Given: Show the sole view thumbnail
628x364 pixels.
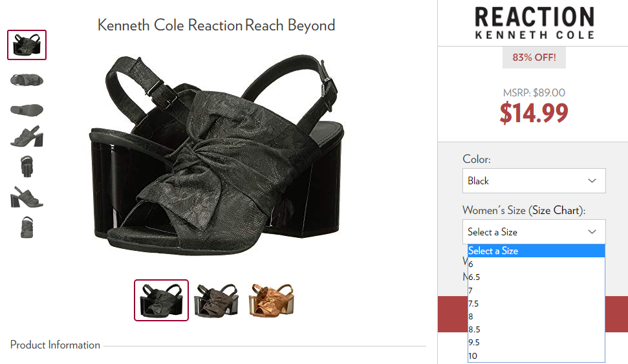Looking at the screenshot, I should [x=27, y=109].
